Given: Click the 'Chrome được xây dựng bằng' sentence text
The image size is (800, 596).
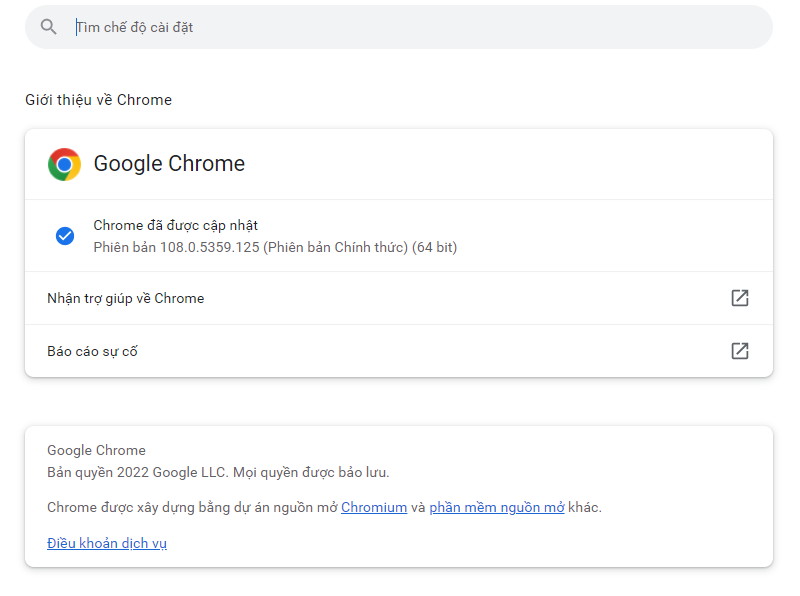Looking at the screenshot, I should click(140, 507).
